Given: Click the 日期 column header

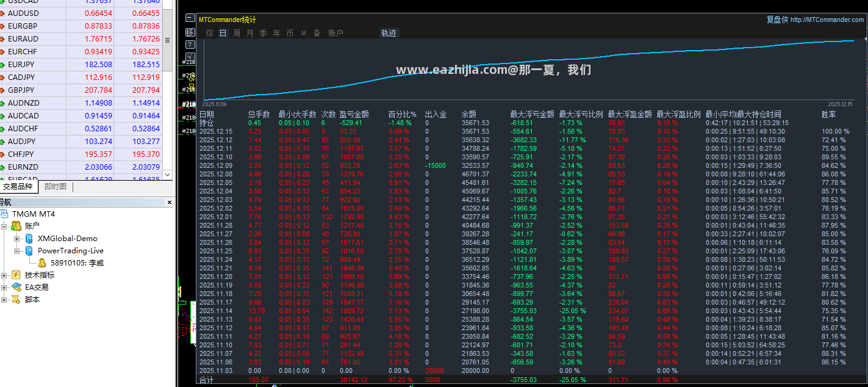Looking at the screenshot, I should [207, 114].
